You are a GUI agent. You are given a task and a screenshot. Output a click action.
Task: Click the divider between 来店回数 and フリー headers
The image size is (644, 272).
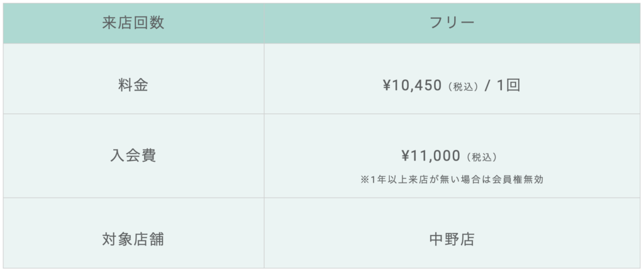(264, 23)
